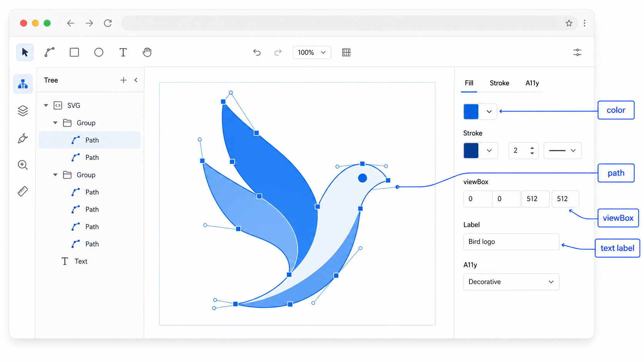This screenshot has height=362, width=644.
Task: Choose the ellipse shape tool
Action: coord(99,52)
